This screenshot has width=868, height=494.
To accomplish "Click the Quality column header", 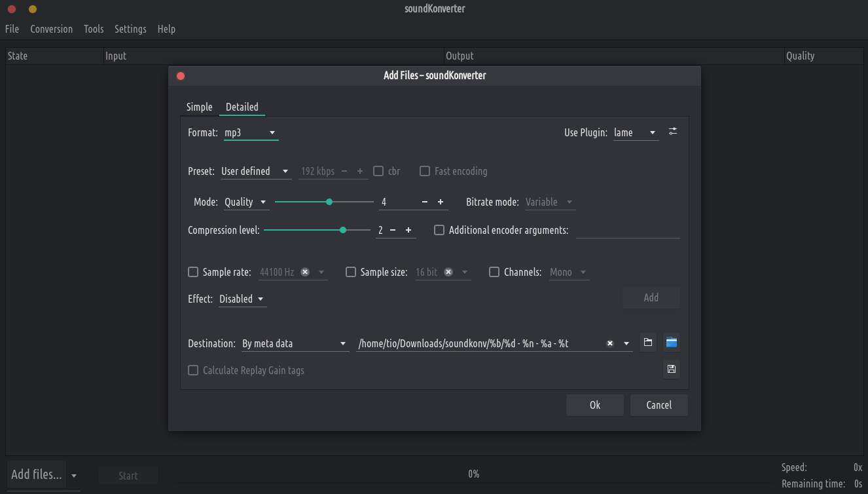I will tap(823, 56).
